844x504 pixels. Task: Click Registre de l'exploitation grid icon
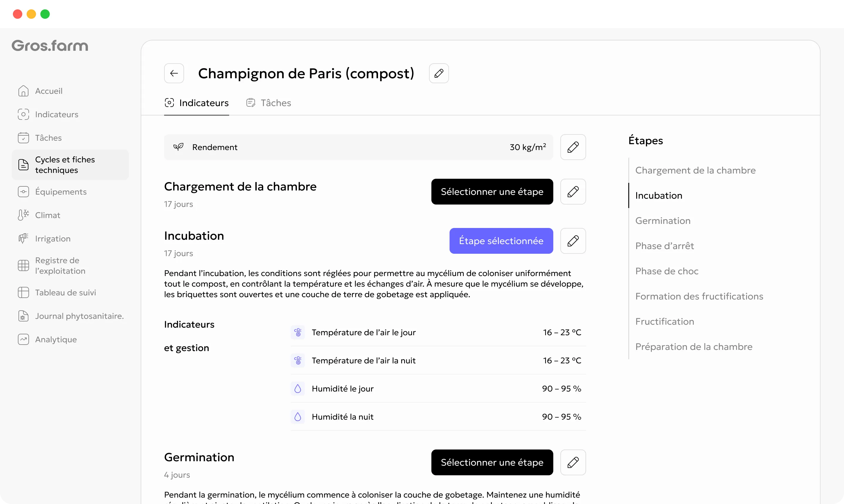pos(23,265)
